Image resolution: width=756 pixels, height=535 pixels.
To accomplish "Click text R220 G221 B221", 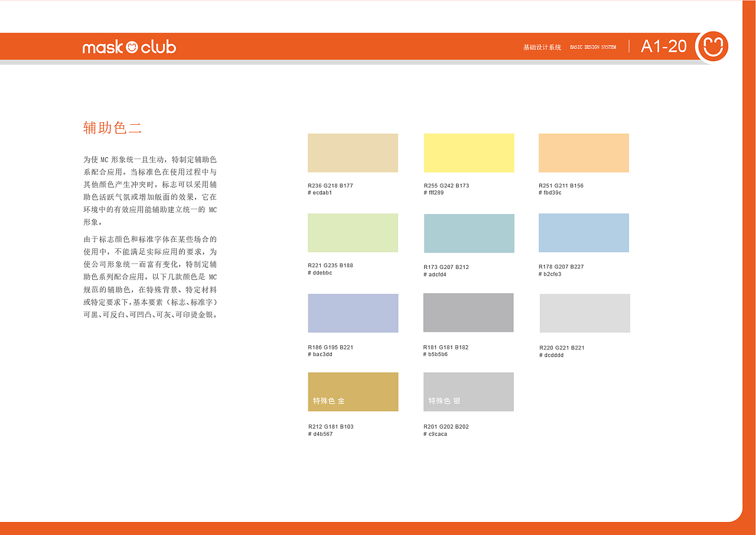I will click(562, 348).
